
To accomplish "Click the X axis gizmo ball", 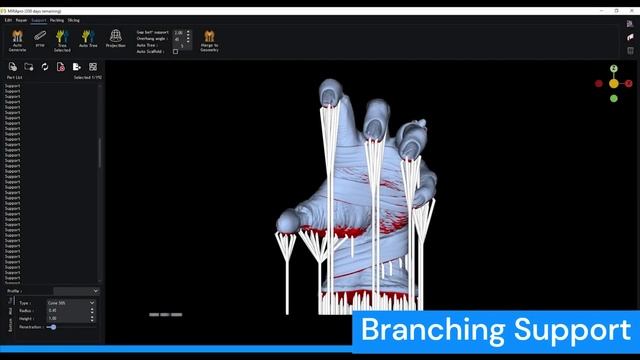I will pyautogui.click(x=629, y=83).
